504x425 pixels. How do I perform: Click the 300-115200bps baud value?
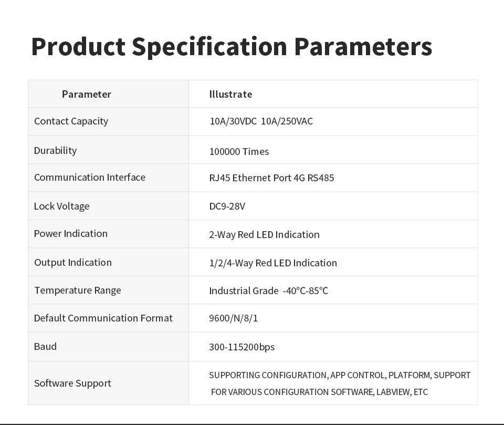[x=241, y=347]
